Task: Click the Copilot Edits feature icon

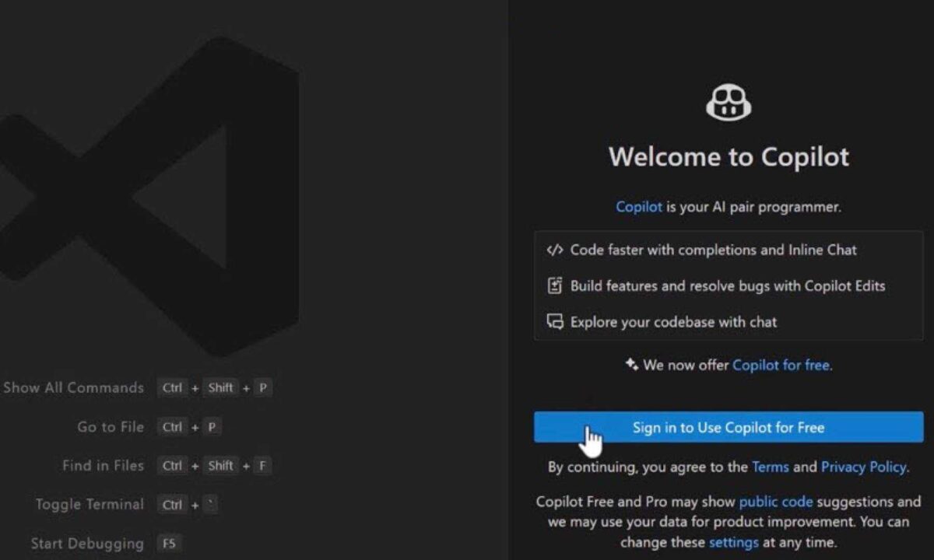Action: (554, 285)
